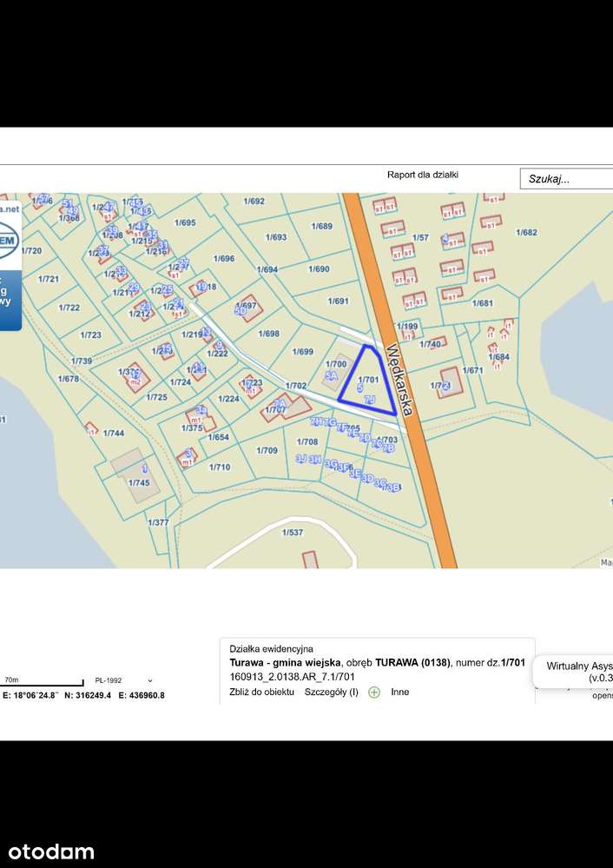
Task: Click parcel label 1/722
Action: [69, 308]
